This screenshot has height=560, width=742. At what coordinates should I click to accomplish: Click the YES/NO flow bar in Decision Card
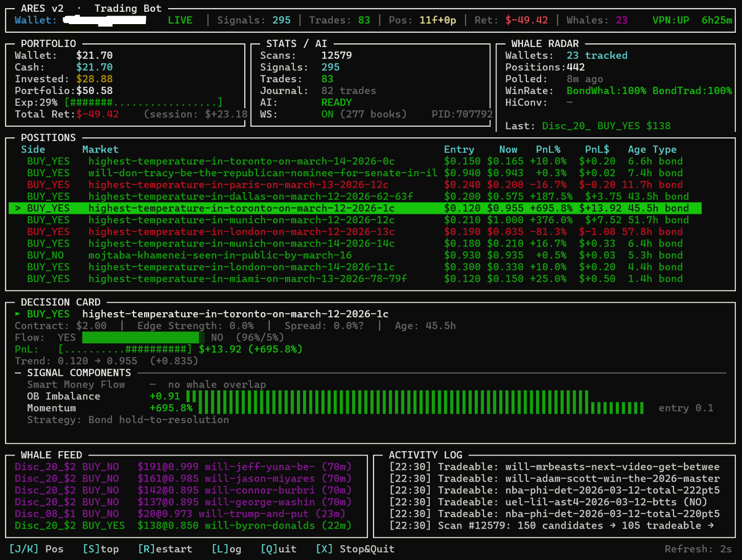click(143, 337)
